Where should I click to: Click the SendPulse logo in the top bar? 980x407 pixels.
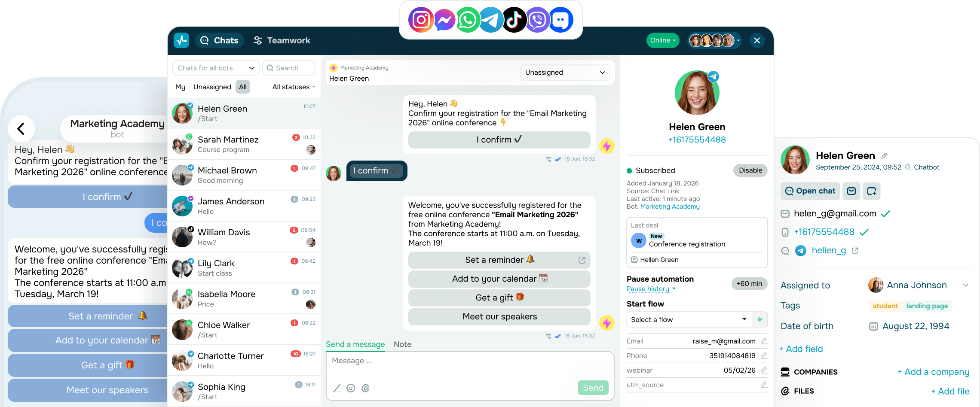(181, 40)
